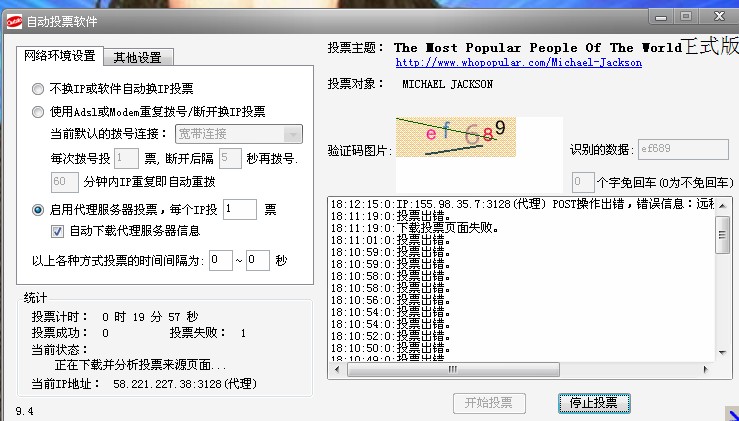Select the 网络环境设置 tab

coord(60,56)
